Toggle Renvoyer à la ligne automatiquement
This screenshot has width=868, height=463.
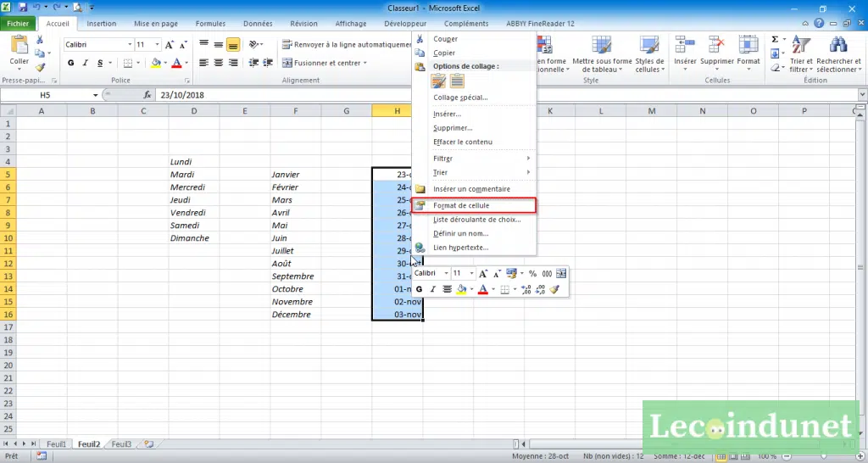[x=347, y=44]
